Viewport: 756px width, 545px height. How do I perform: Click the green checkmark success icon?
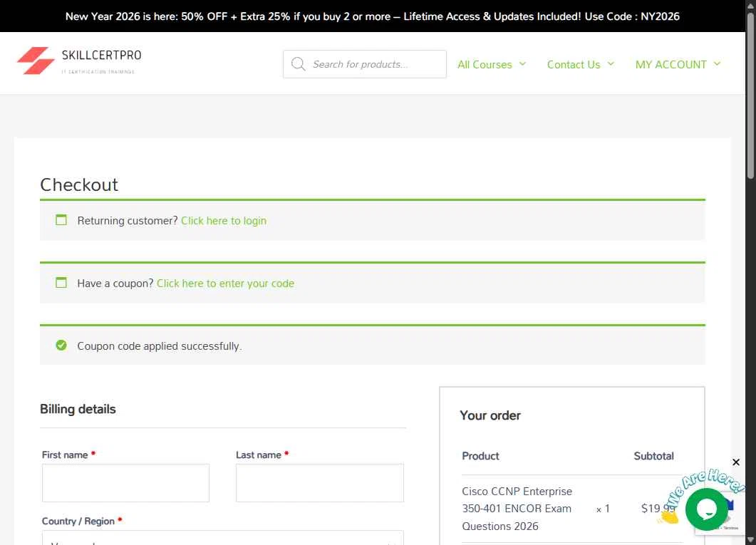click(61, 345)
